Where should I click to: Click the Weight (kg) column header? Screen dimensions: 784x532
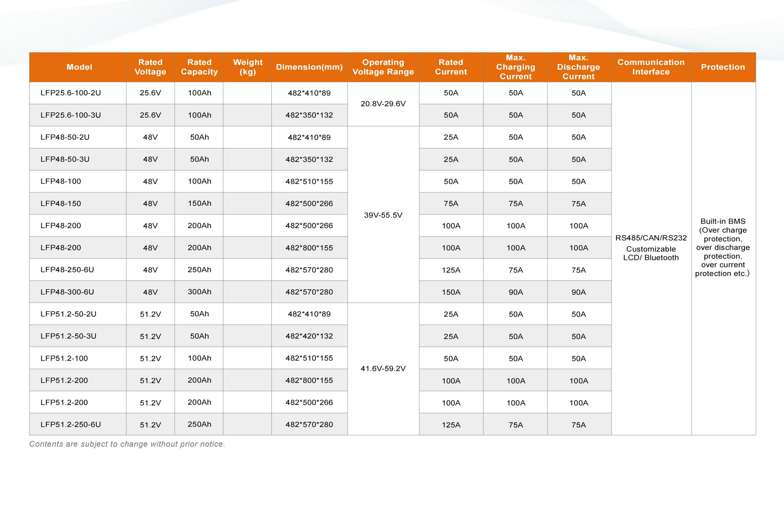coord(248,67)
